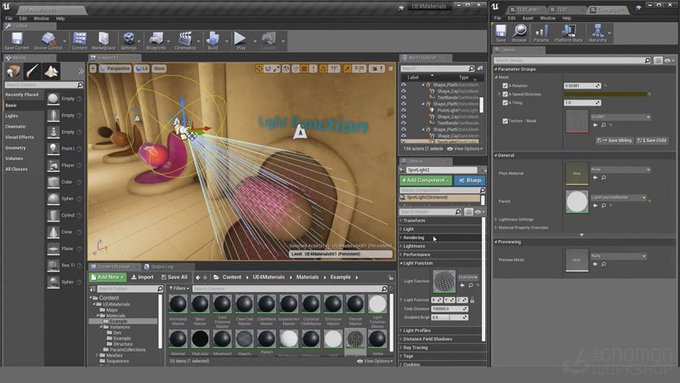Open Perspective viewport dropdown

[115, 69]
